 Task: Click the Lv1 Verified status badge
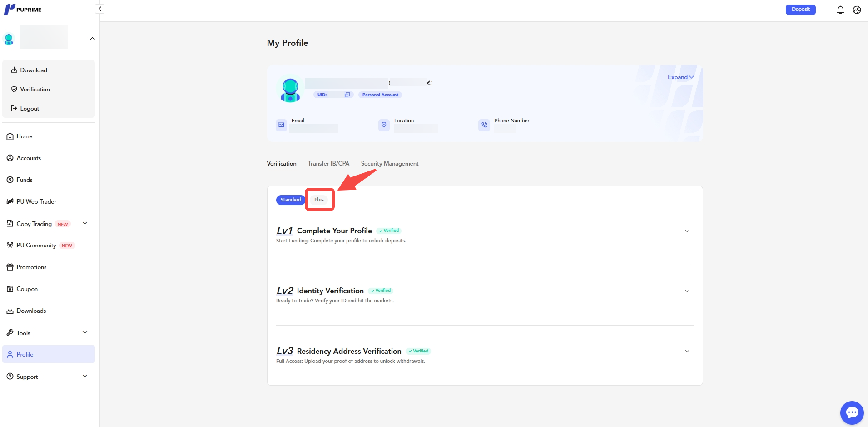click(389, 231)
